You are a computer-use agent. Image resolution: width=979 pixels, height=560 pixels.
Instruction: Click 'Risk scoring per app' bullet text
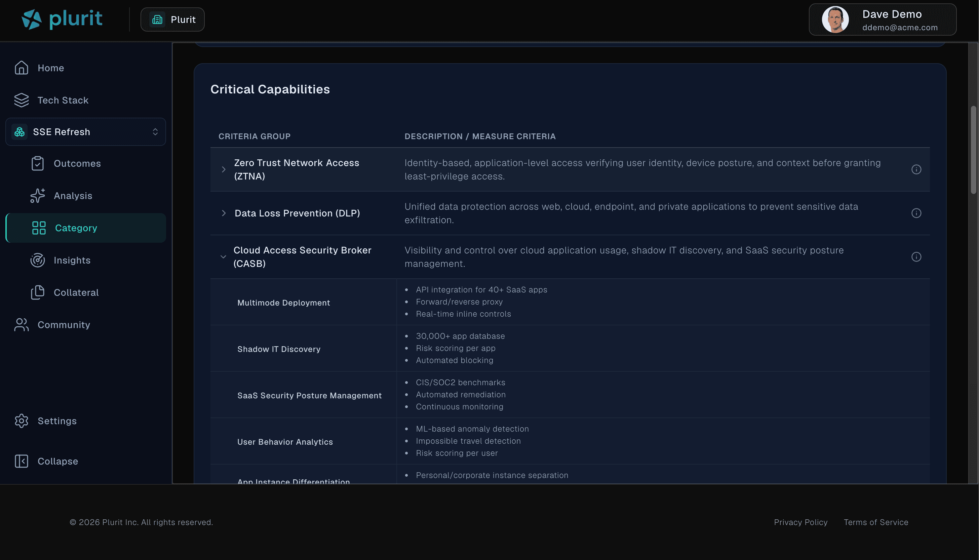pyautogui.click(x=456, y=349)
